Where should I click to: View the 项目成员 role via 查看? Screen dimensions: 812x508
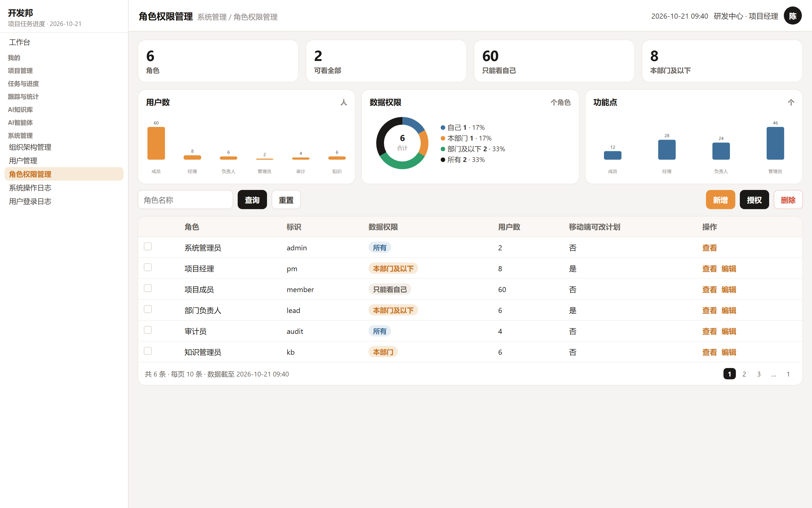(709, 290)
